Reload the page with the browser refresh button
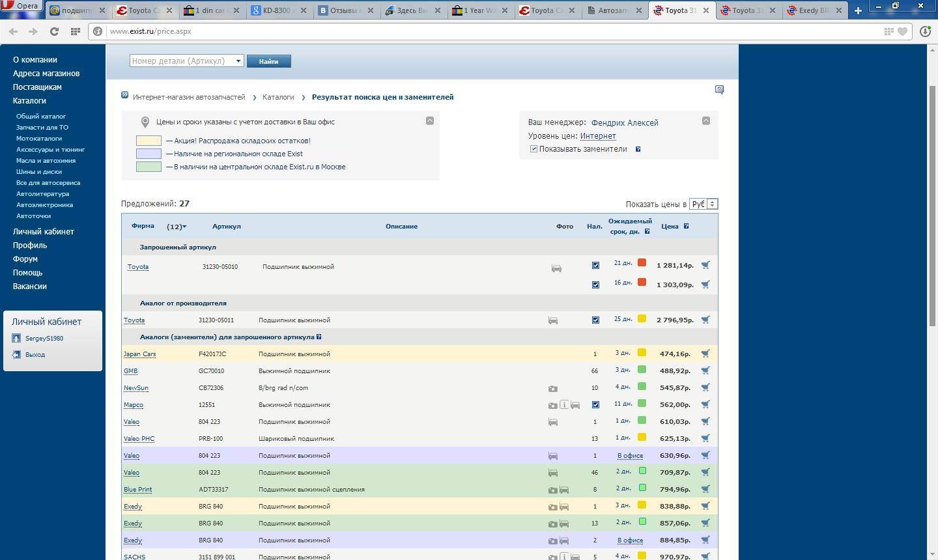This screenshot has height=560, width=938. pos(54,31)
